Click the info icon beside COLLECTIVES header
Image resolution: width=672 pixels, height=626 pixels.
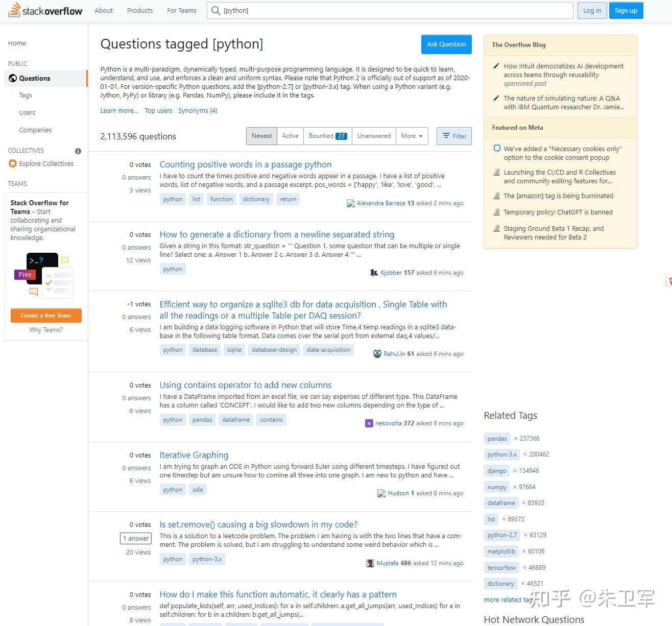(x=78, y=151)
